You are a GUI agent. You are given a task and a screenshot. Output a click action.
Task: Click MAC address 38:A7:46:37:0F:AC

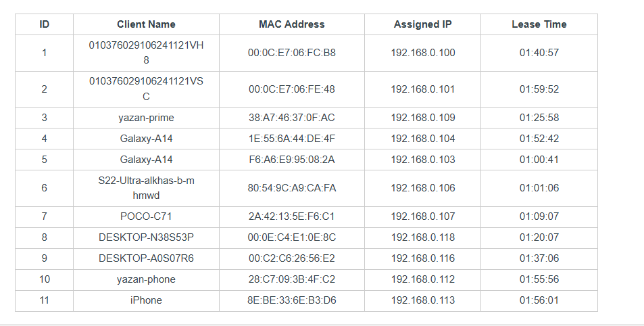(x=291, y=118)
